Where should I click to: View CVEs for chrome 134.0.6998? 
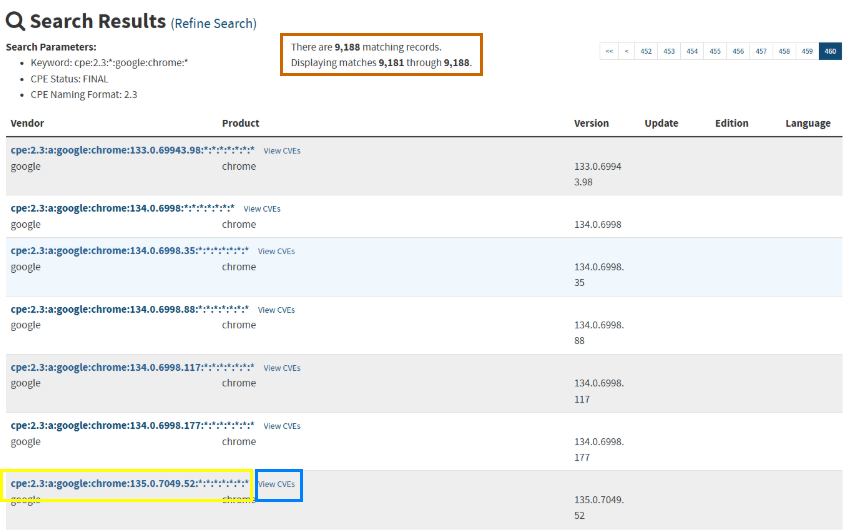262,209
